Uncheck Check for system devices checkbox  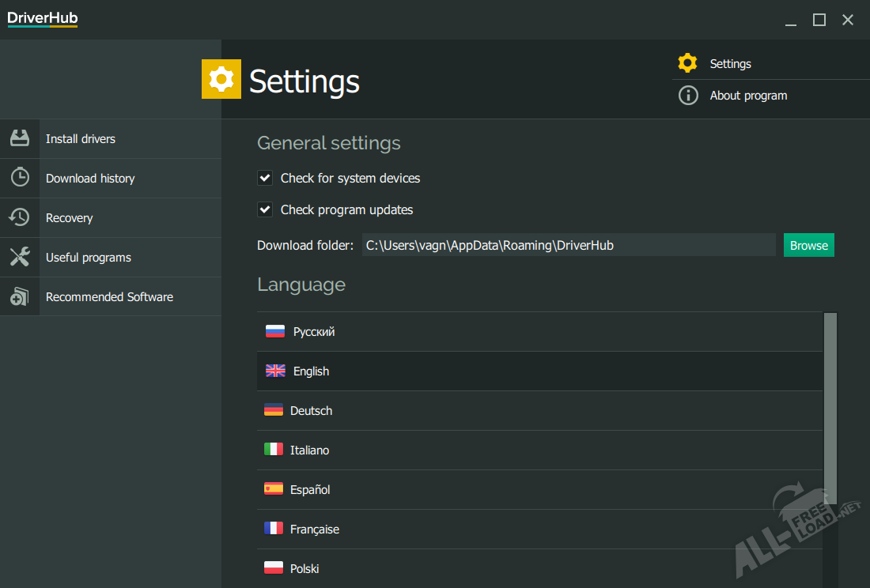tap(265, 179)
